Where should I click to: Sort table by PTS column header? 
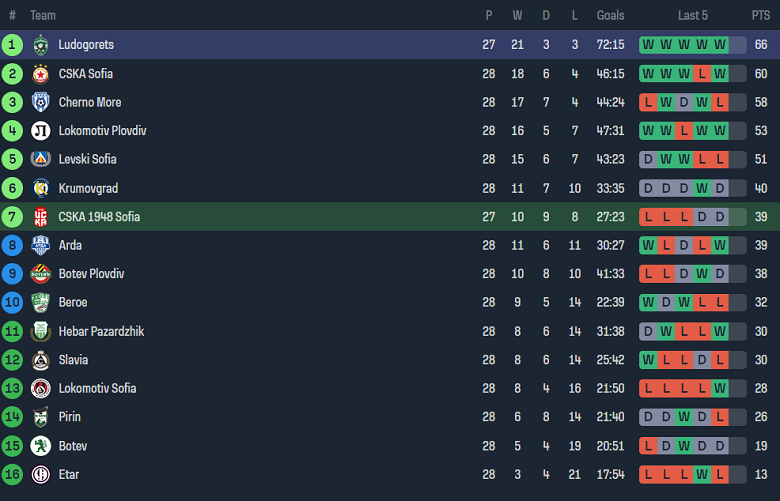click(x=761, y=15)
